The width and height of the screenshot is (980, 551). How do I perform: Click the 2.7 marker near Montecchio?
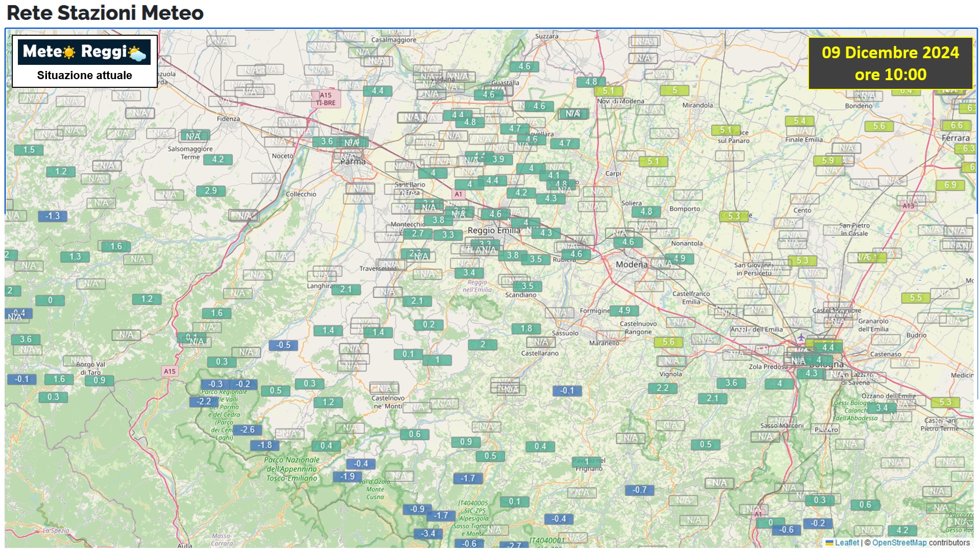[x=417, y=233]
